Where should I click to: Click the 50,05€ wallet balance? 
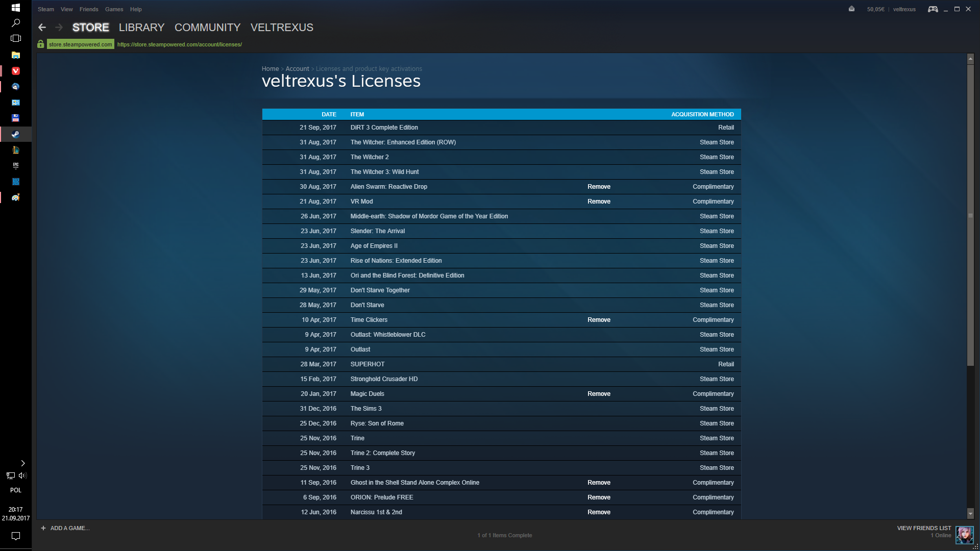click(x=875, y=9)
